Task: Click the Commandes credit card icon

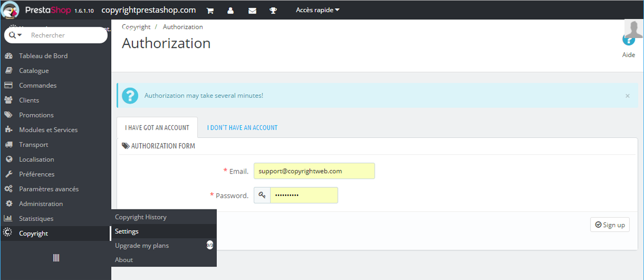Action: [8, 86]
